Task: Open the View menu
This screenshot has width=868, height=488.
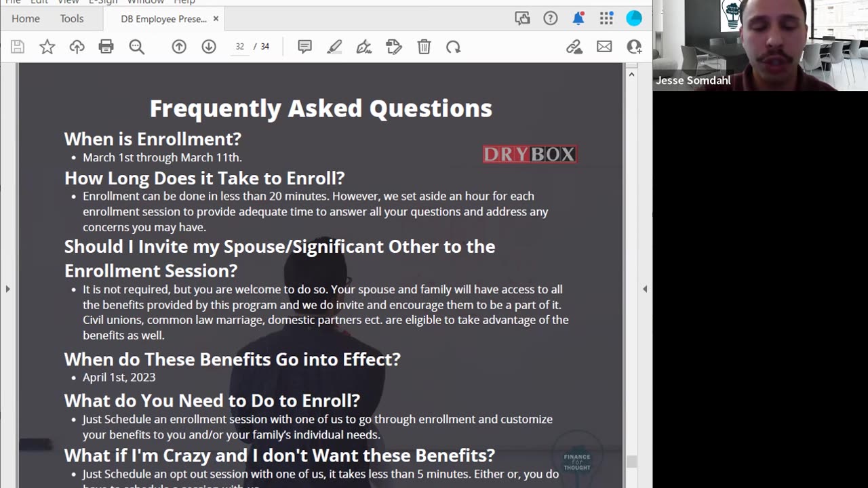Action: (68, 2)
